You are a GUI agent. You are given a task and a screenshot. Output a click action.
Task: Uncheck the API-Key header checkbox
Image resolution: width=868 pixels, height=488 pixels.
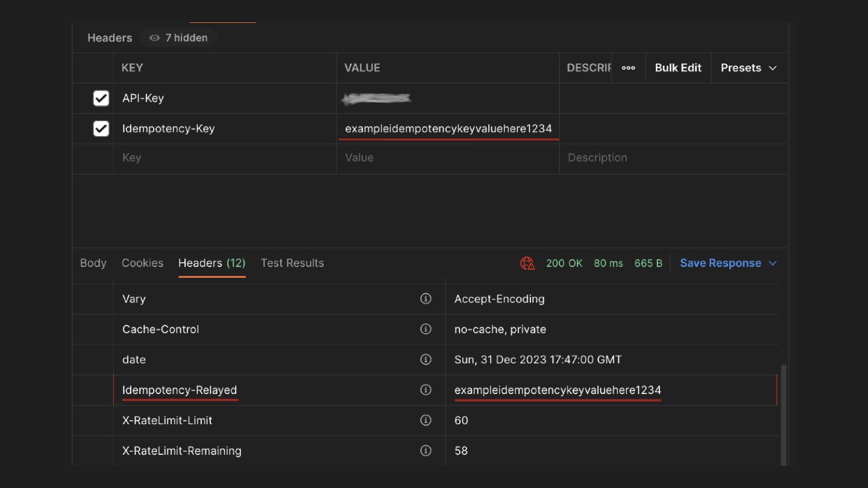point(101,98)
